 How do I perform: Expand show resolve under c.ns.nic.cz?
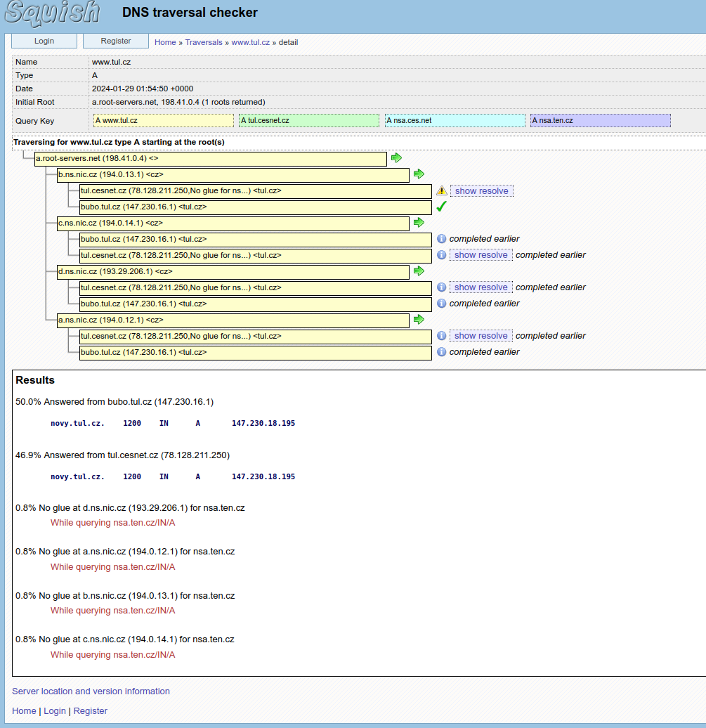481,255
